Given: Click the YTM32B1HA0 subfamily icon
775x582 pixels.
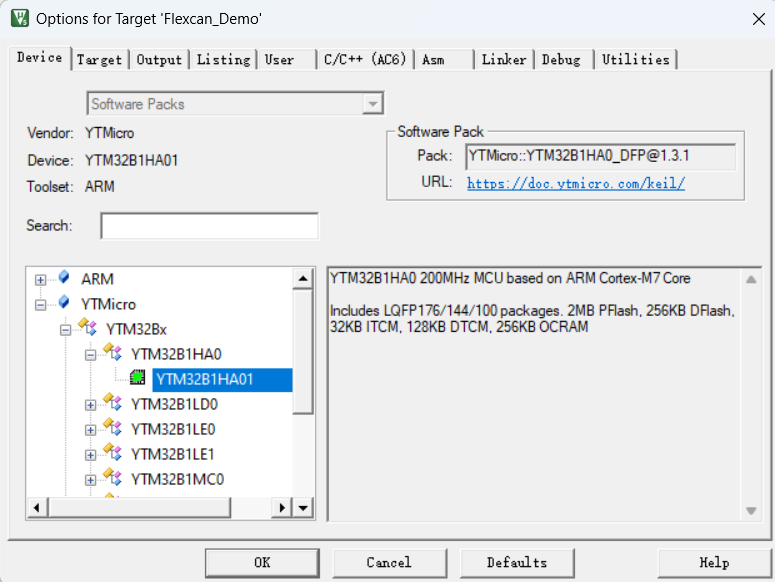Looking at the screenshot, I should click(x=112, y=352).
